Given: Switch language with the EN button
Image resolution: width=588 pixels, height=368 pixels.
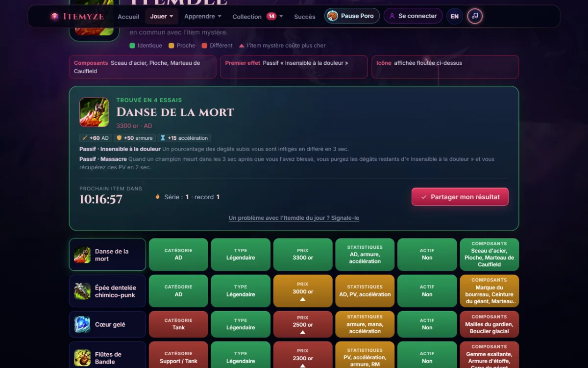Looking at the screenshot, I should pyautogui.click(x=455, y=16).
